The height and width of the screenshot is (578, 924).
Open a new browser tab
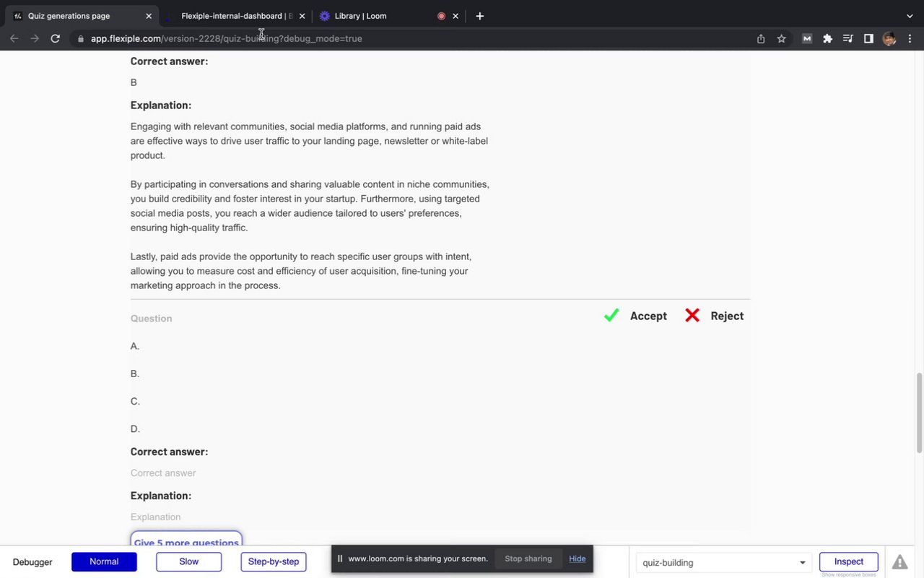click(479, 16)
